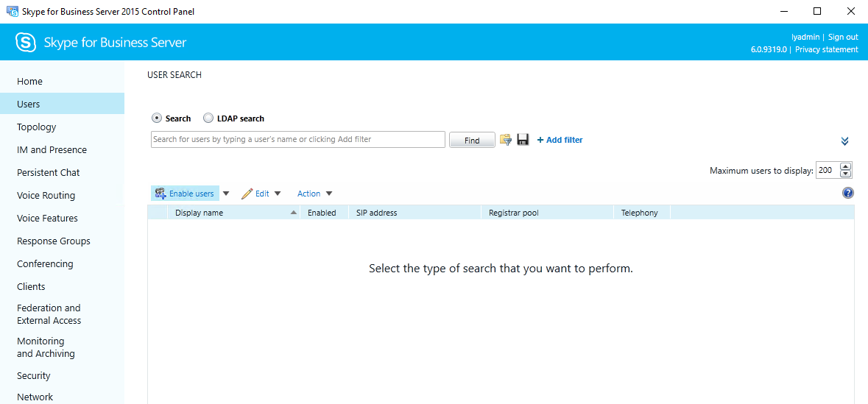
Task: Minimize the Control Panel window
Action: (x=783, y=11)
